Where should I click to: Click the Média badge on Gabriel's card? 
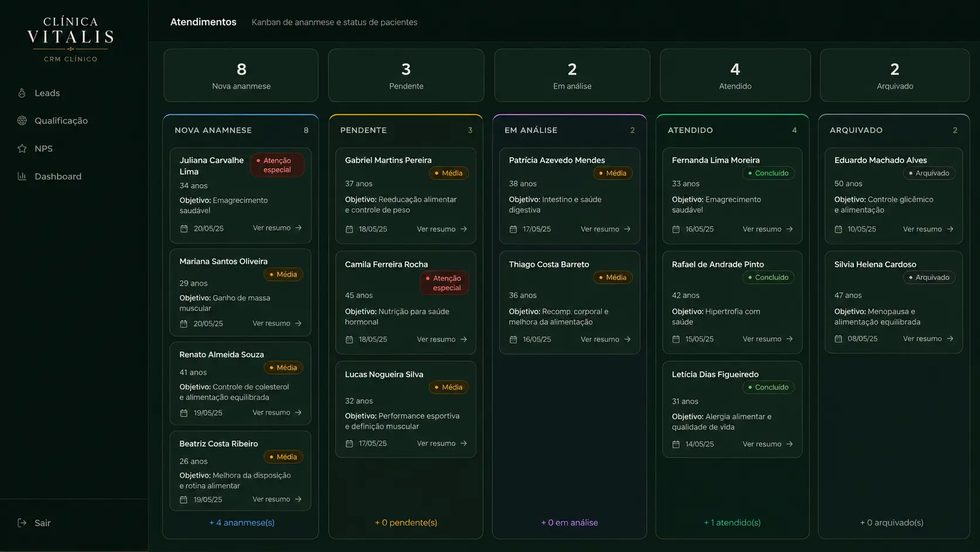[448, 173]
